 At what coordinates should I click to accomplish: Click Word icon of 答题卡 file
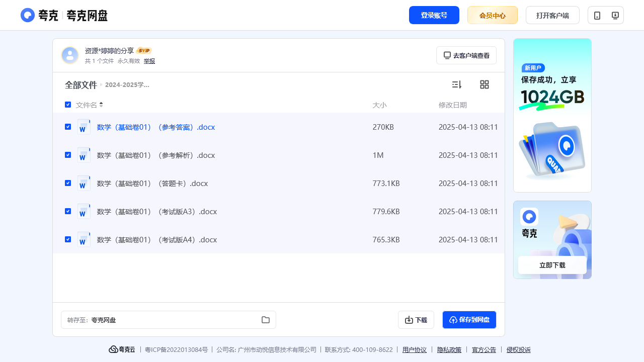[84, 183]
